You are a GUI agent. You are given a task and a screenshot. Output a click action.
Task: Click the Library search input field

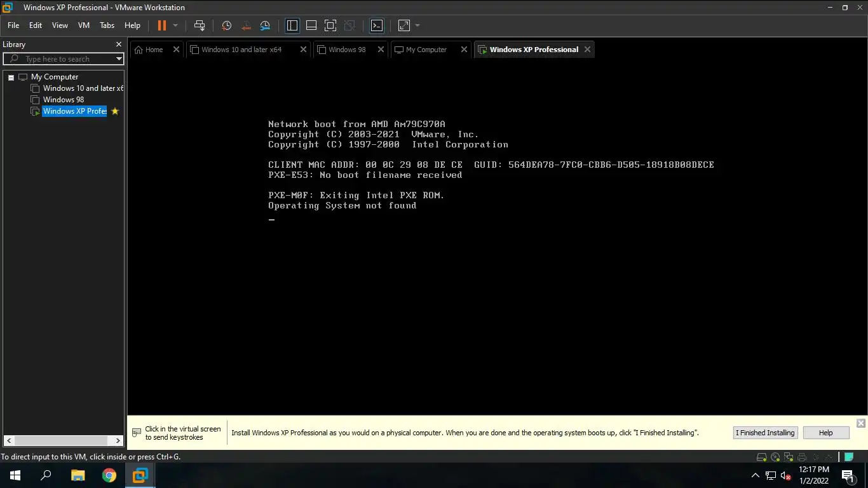(x=64, y=59)
